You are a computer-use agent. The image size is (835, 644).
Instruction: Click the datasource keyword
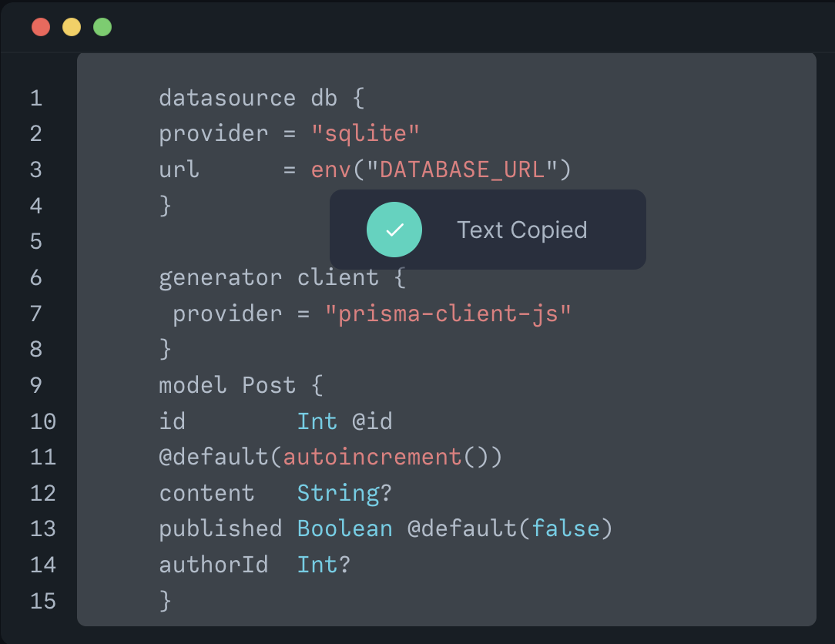coord(227,98)
